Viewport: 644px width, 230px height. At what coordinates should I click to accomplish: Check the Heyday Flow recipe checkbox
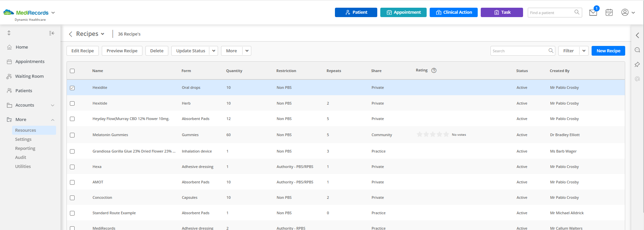[72, 119]
